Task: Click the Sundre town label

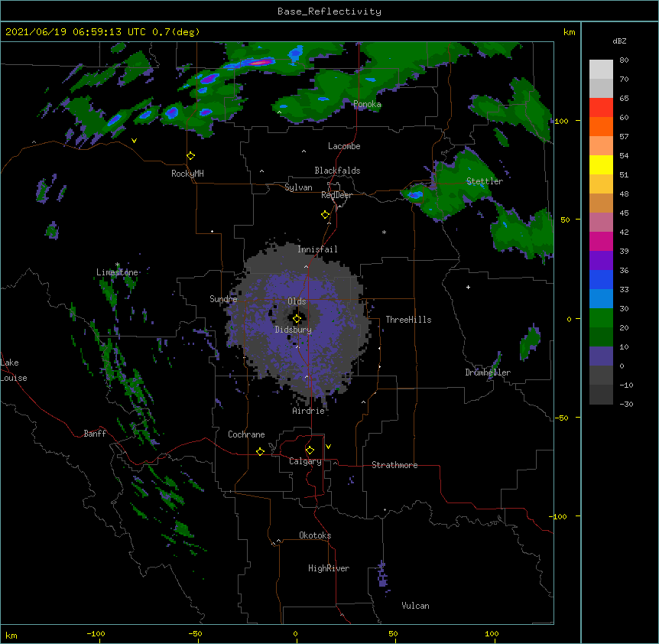Action: click(x=223, y=299)
